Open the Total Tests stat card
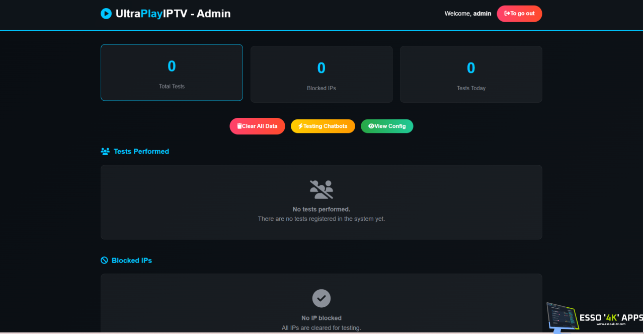The width and height of the screenshot is (644, 334). (172, 73)
